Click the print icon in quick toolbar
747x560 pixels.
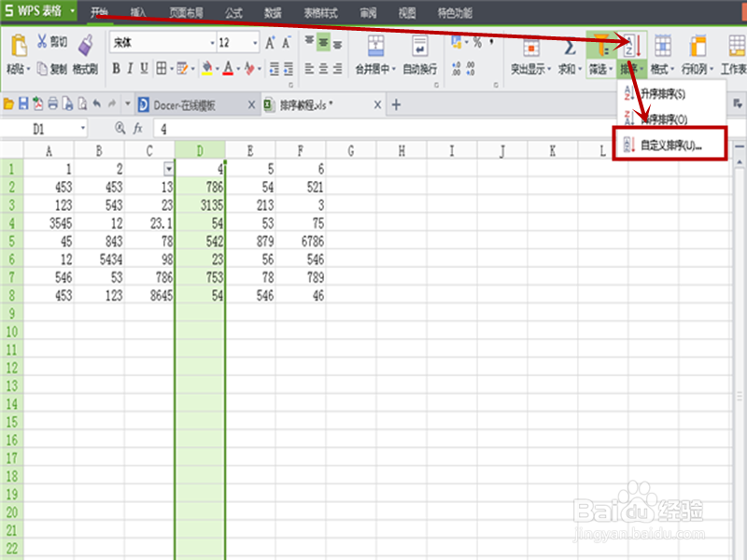pyautogui.click(x=53, y=104)
